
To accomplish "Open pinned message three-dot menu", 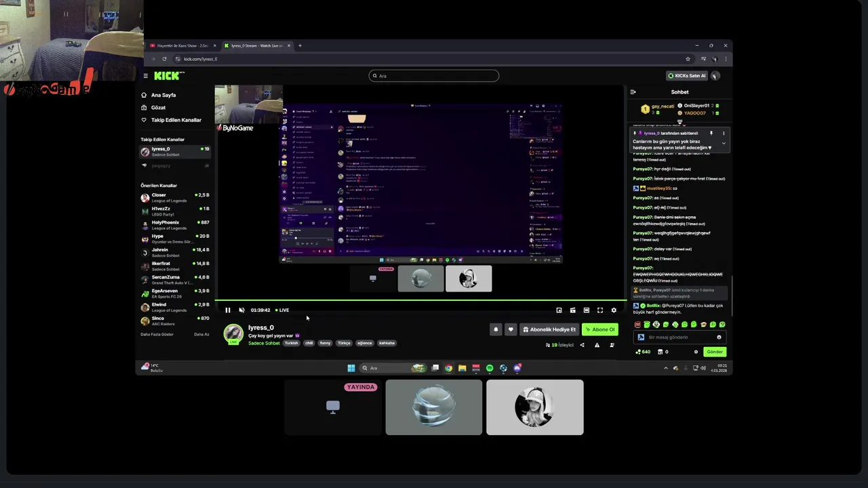I will pos(724,134).
